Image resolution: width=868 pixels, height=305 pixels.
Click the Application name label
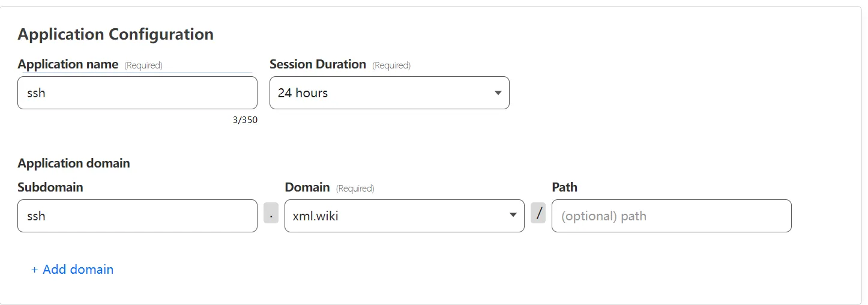tap(68, 64)
